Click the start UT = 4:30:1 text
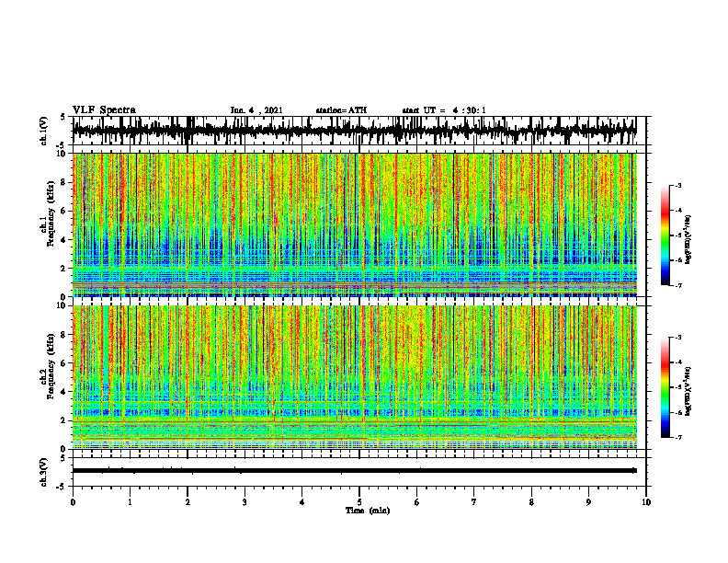 pyautogui.click(x=444, y=110)
